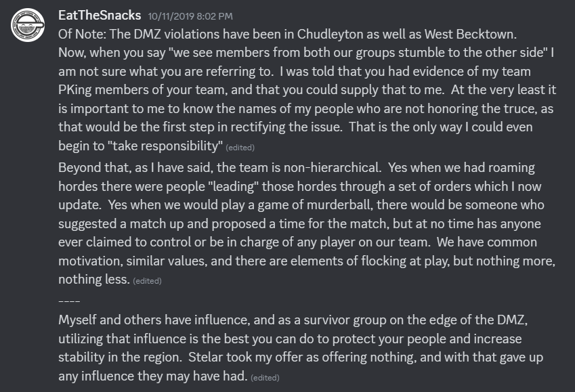The image size is (575, 392).
Task: Click the word "PKing" in the message
Action: [x=74, y=90]
